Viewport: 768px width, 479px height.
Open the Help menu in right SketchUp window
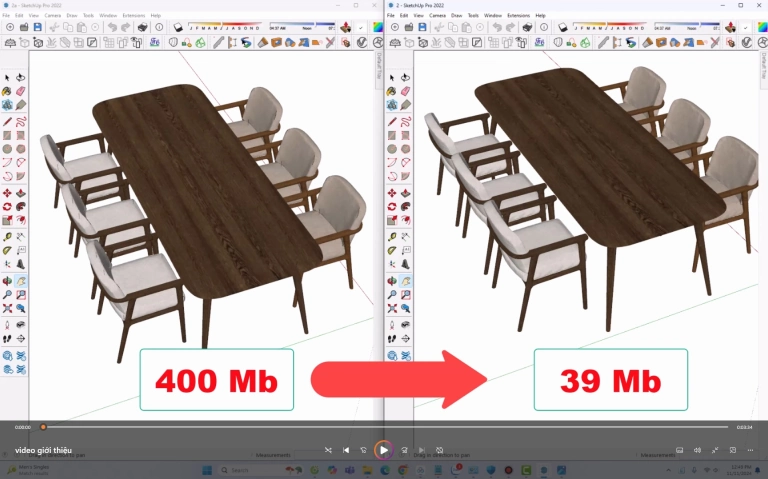click(x=540, y=16)
